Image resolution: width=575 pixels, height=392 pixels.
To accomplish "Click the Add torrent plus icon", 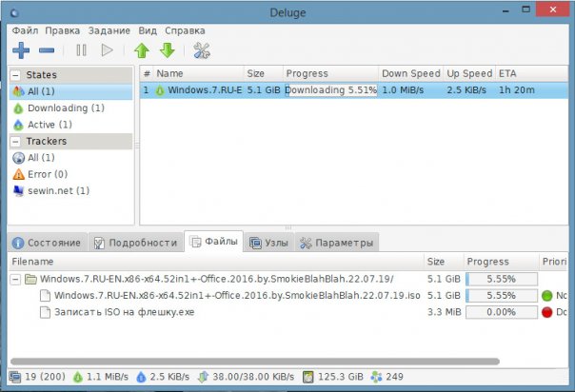I will (21, 50).
